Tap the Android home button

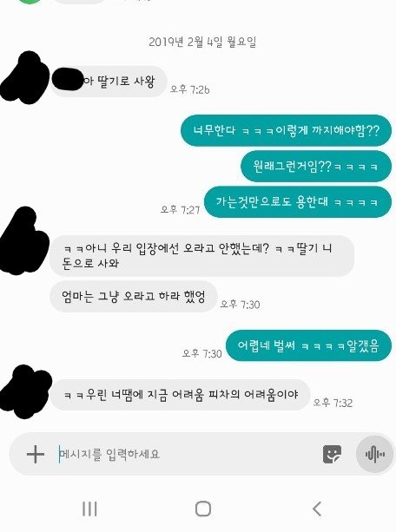click(202, 509)
